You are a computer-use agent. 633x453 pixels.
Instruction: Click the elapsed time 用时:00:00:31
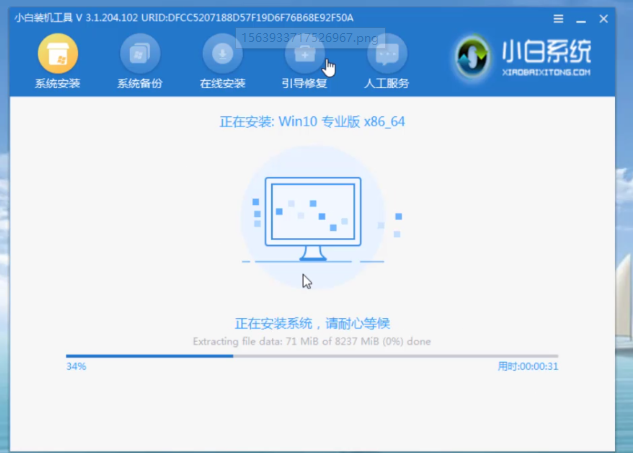528,366
